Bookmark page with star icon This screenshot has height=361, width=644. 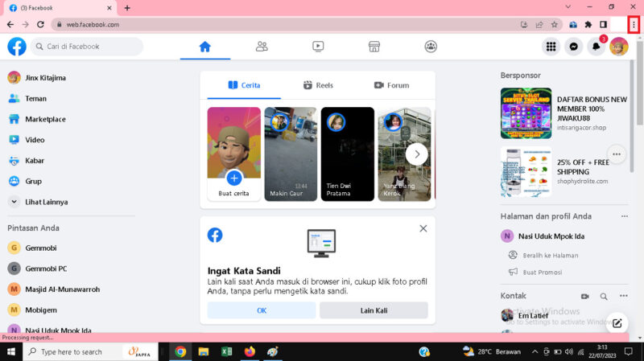pyautogui.click(x=555, y=25)
